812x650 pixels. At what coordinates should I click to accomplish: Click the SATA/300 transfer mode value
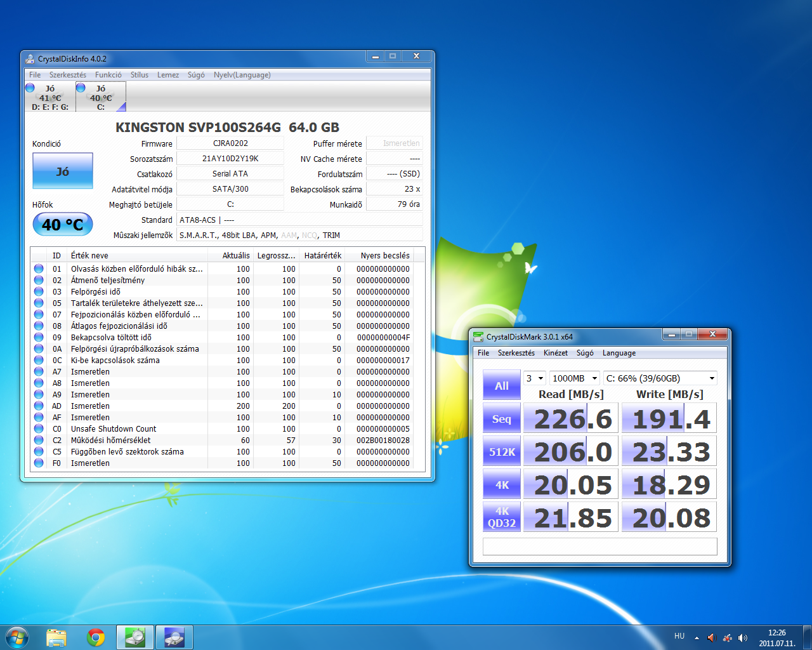coord(230,189)
